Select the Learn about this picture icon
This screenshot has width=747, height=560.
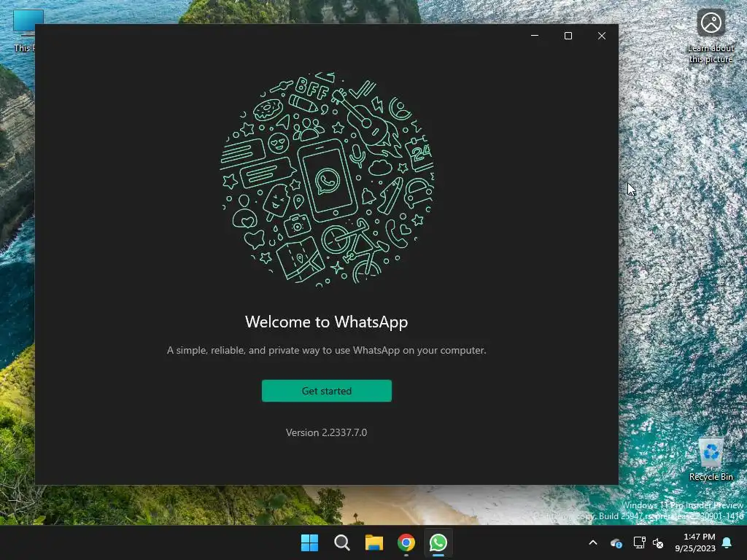(711, 36)
